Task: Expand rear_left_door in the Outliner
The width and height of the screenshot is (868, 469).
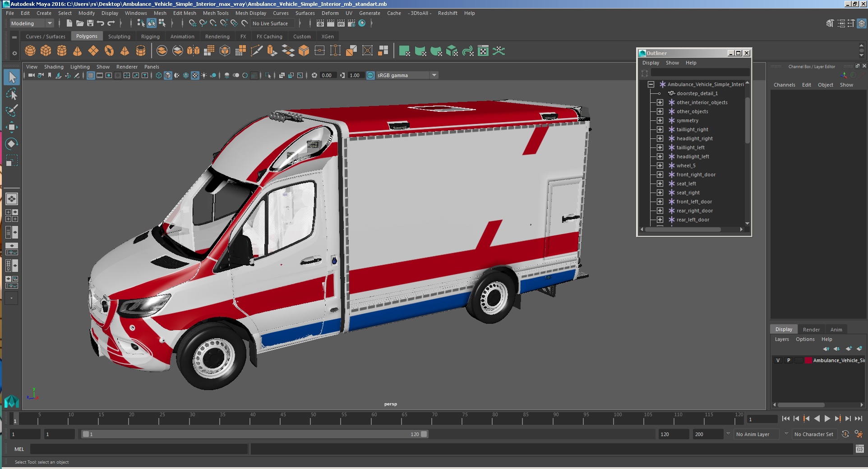Action: pos(660,220)
